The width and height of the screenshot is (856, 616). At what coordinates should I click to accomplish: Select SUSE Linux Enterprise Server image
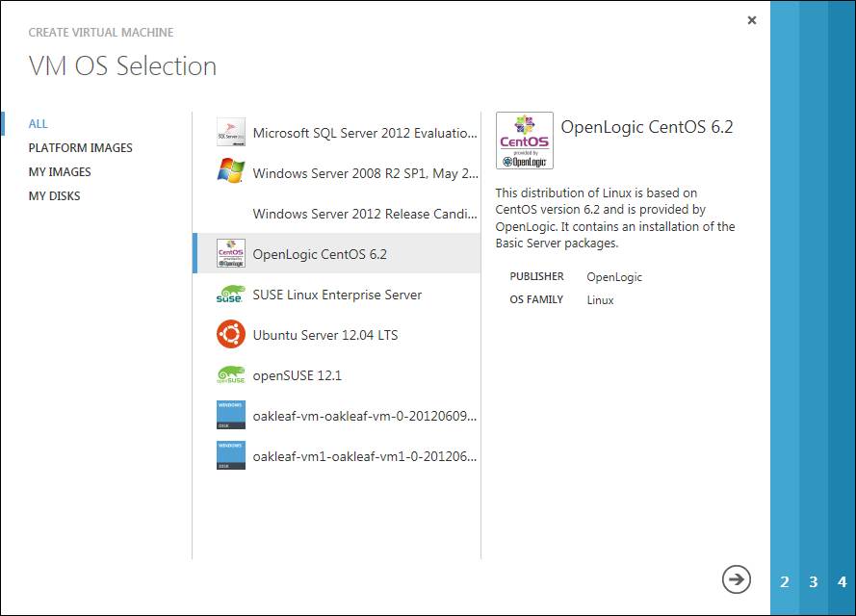[337, 295]
